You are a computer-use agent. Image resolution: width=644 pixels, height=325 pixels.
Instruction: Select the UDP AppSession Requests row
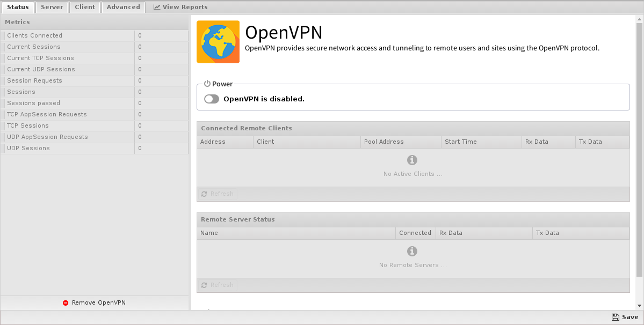pos(95,137)
